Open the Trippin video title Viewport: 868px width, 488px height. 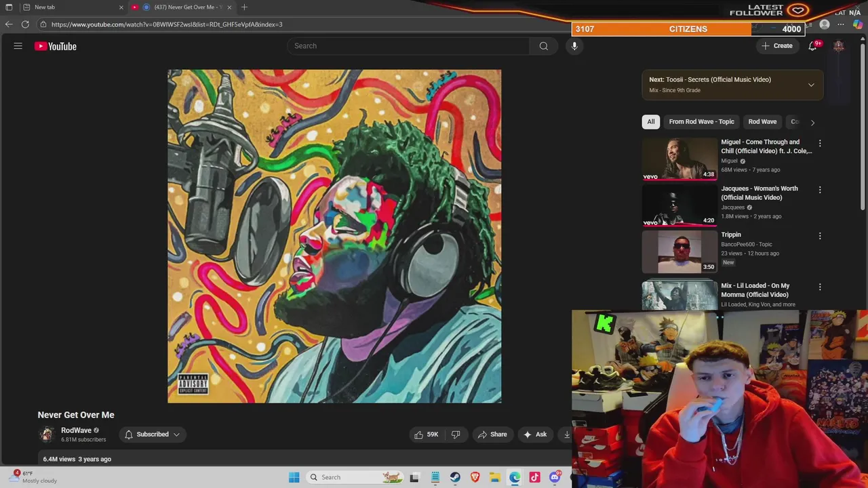(731, 235)
